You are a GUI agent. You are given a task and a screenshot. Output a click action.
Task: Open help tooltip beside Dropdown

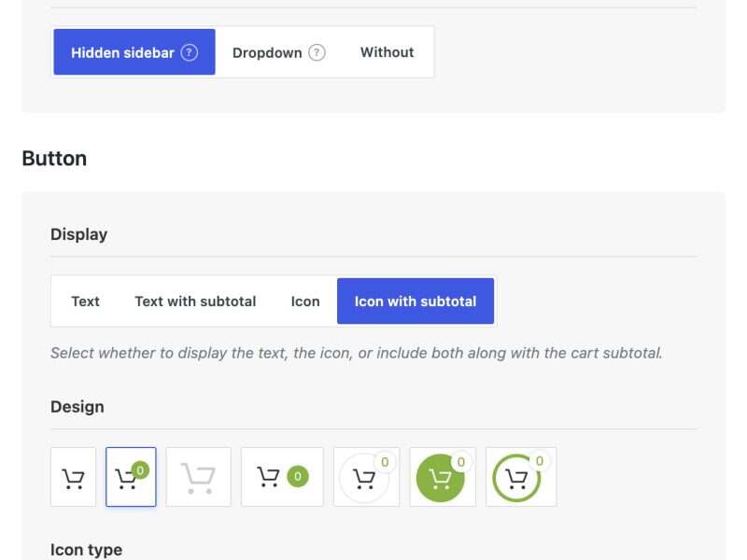click(x=317, y=52)
